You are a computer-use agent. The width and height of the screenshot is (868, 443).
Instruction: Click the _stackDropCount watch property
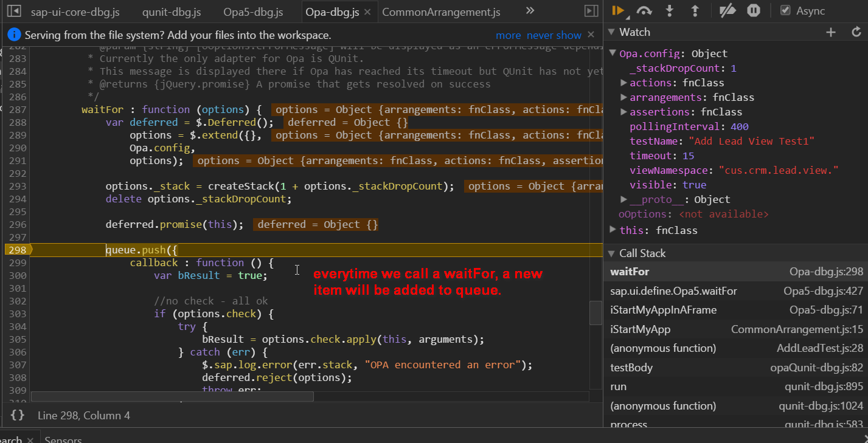coord(683,68)
